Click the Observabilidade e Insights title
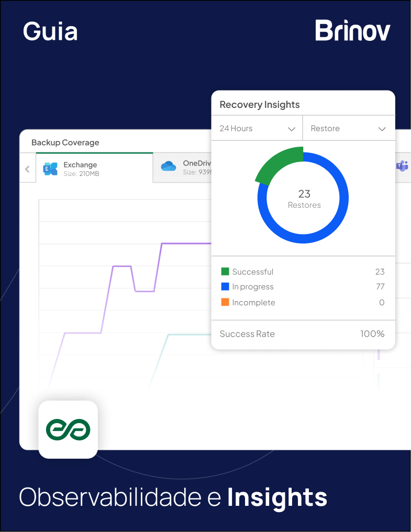Viewport: 411px width, 532px height. pos(173,498)
